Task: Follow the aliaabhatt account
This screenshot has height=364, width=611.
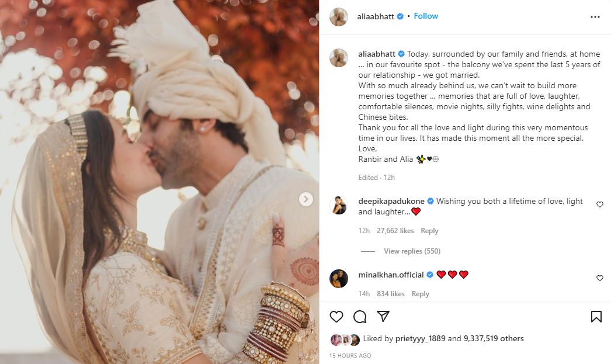Action: (426, 16)
